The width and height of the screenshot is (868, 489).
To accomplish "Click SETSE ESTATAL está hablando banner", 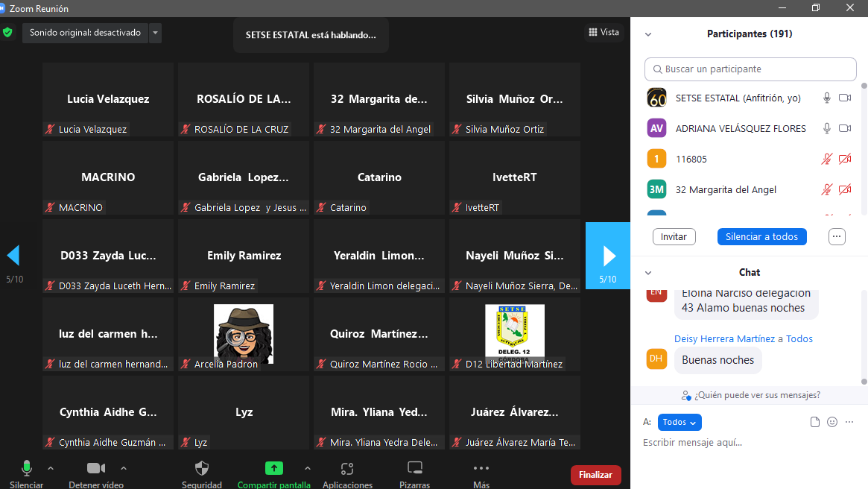I will pos(311,35).
